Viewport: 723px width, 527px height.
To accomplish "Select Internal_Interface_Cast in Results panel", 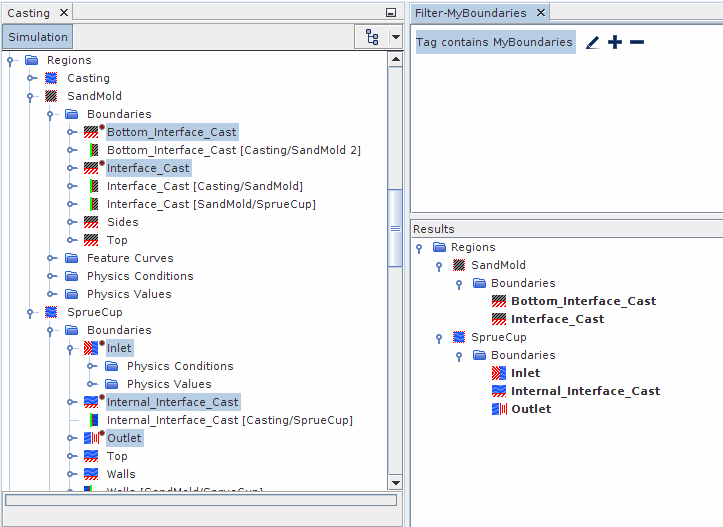I will click(x=585, y=391).
